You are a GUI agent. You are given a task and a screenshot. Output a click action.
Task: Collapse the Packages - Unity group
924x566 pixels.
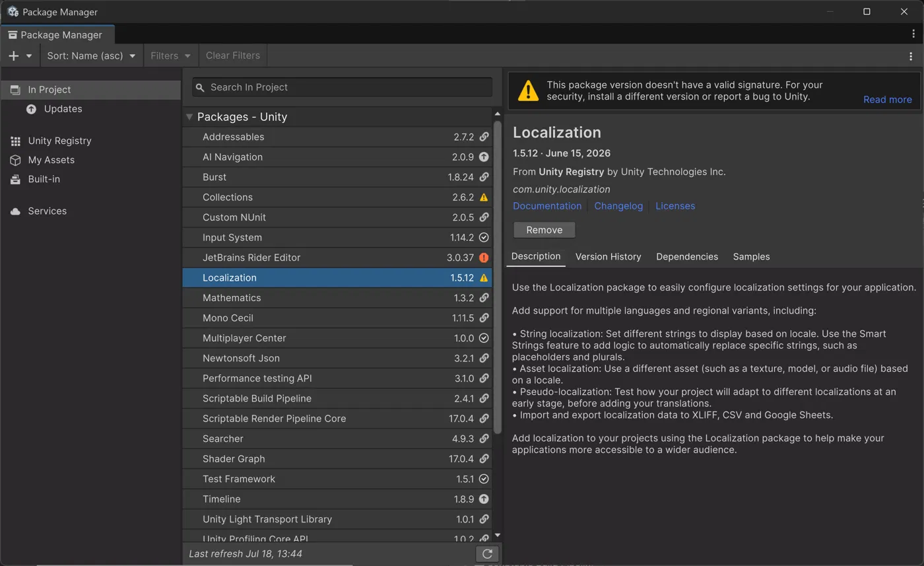point(189,117)
